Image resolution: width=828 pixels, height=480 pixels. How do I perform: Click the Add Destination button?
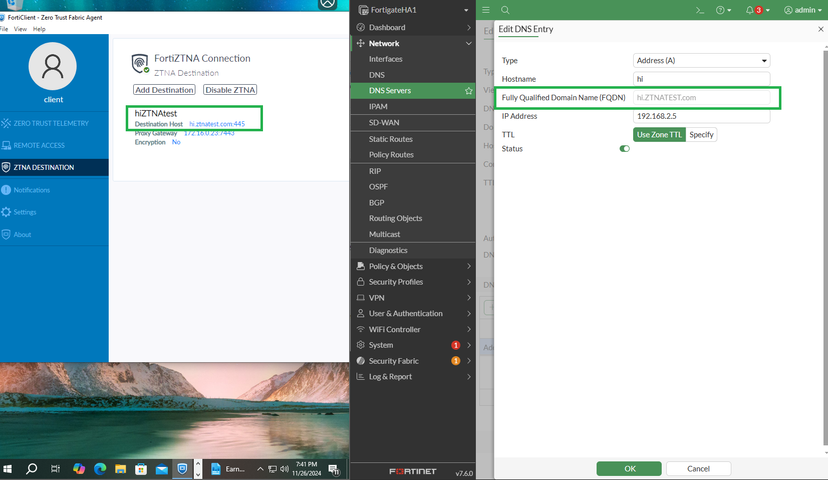pos(164,90)
